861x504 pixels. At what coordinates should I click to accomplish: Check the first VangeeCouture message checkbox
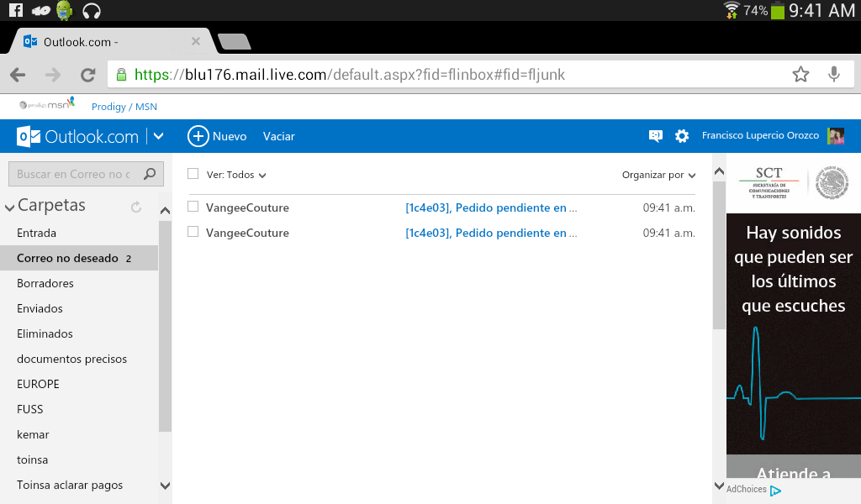(x=193, y=207)
